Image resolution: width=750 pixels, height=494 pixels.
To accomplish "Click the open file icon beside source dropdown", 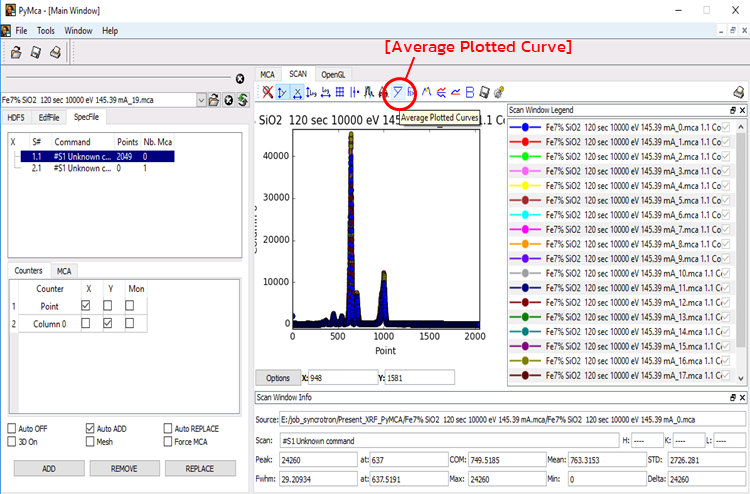I will (x=214, y=100).
